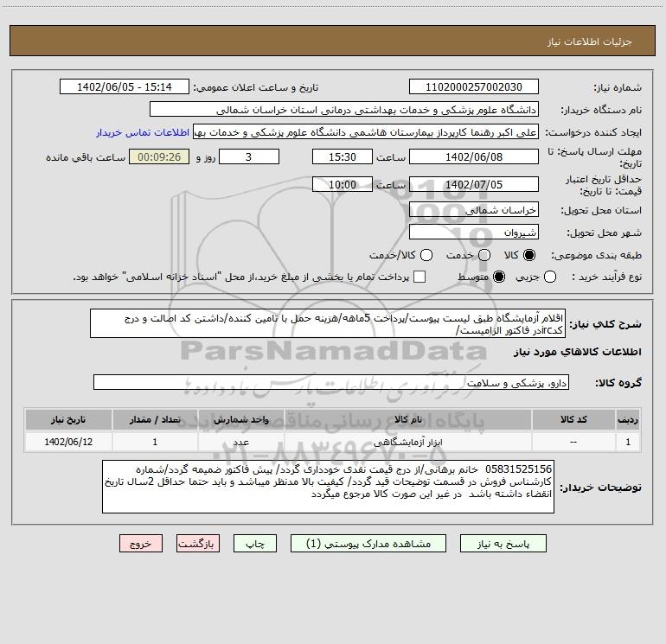
Task: Click the need date cell 1402/06/12
Action: coord(68,442)
